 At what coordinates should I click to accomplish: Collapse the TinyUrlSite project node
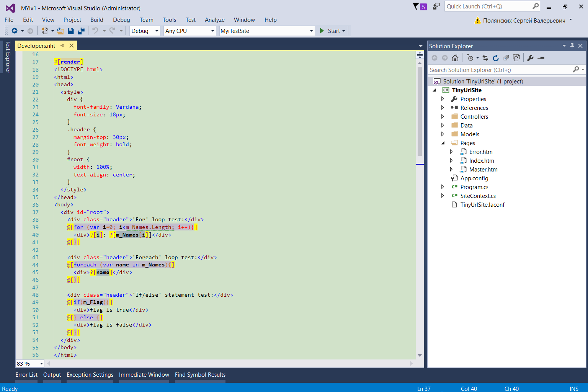[x=434, y=90]
